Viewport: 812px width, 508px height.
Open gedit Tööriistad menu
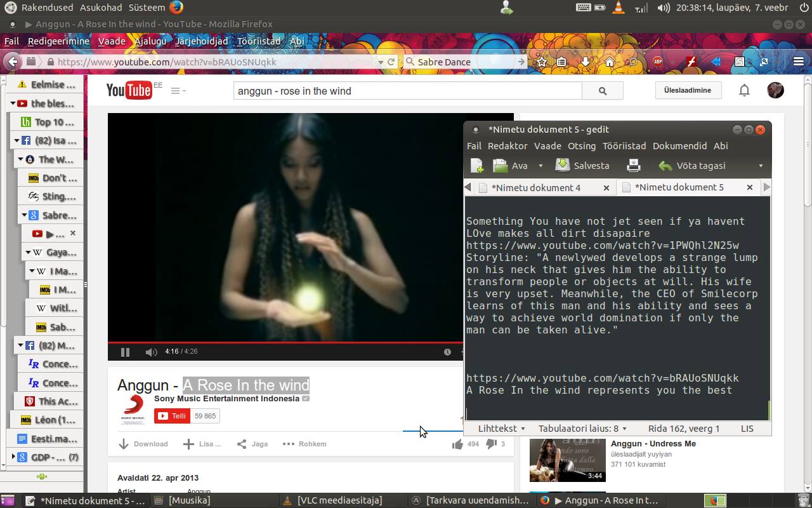pyautogui.click(x=624, y=145)
